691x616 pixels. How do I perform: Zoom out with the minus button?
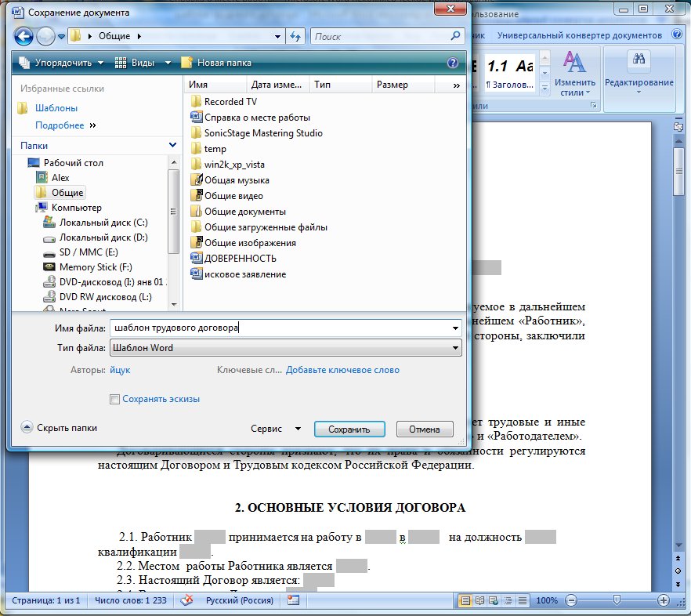(x=571, y=600)
